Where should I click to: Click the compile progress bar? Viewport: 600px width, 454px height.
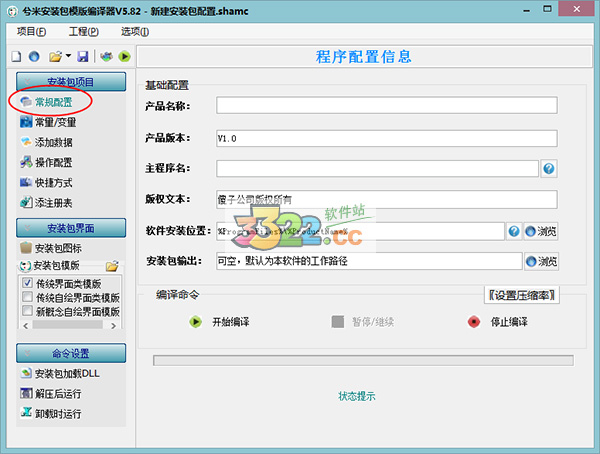tap(363, 360)
